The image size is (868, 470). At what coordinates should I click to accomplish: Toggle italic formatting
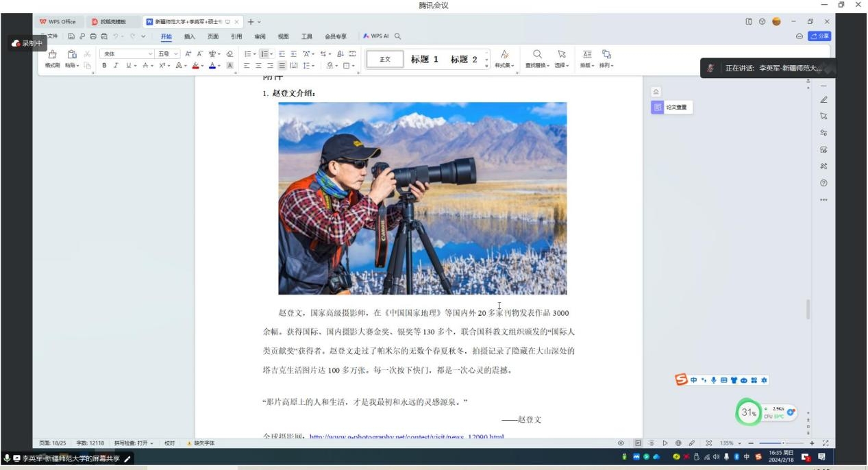[x=116, y=66]
